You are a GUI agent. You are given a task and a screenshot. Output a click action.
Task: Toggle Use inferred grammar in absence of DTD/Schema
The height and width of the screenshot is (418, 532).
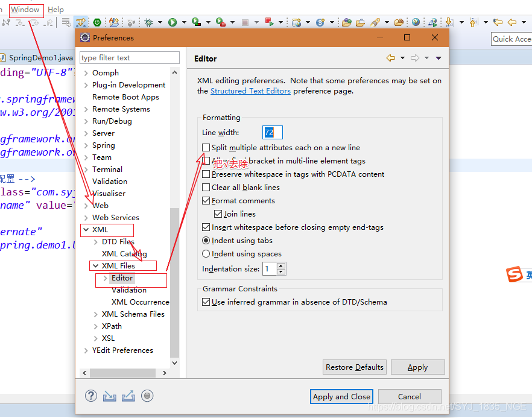tap(206, 302)
